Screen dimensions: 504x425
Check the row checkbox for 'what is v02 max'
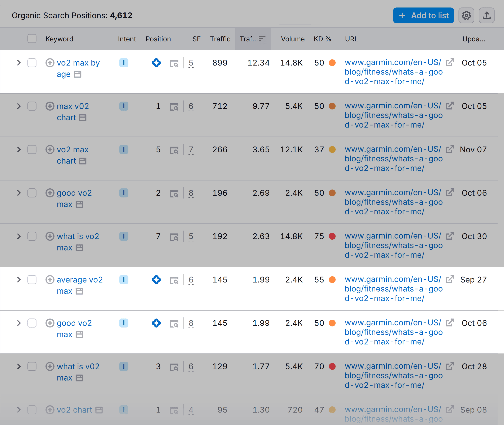[32, 366]
